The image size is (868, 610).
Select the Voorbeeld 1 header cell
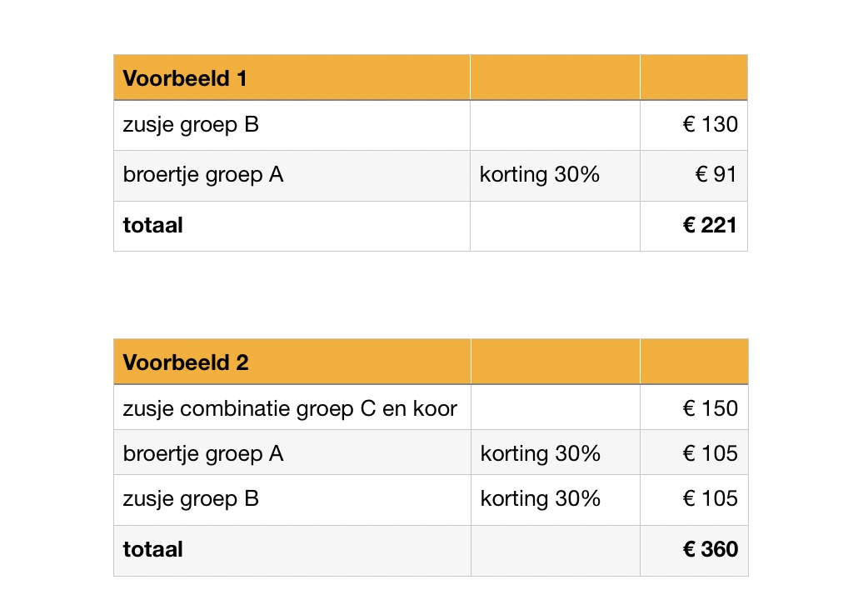pyautogui.click(x=292, y=77)
